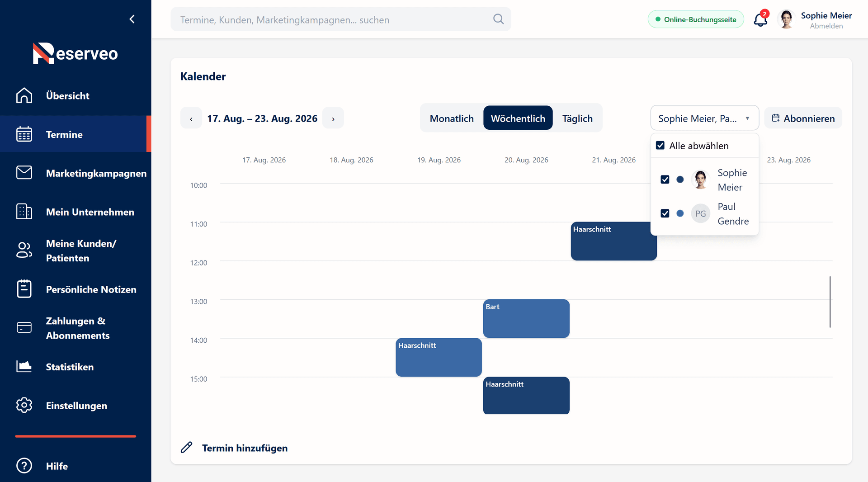Open the Einstellungen gear icon

click(x=24, y=405)
